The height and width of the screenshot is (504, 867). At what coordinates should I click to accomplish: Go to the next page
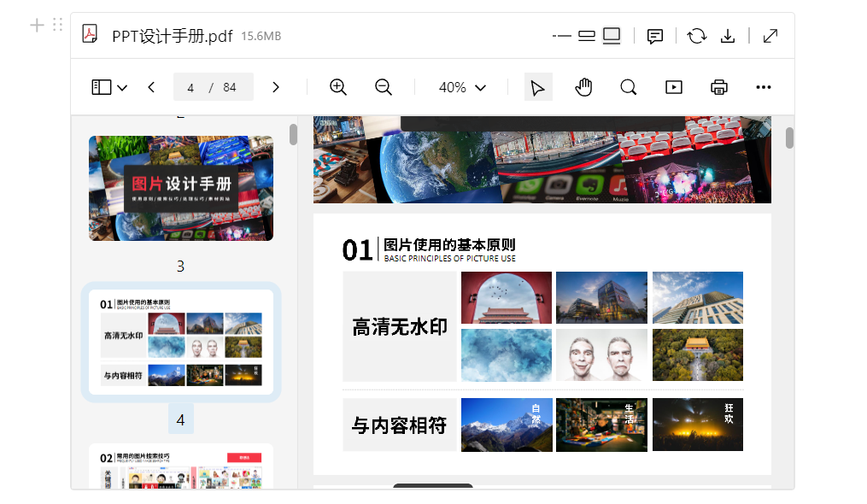(276, 86)
